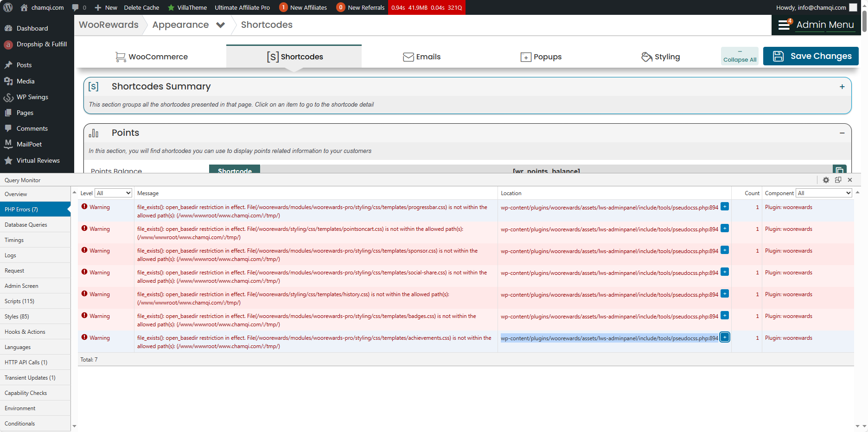868x432 pixels.
Task: Copy the wr_points_balance shortcode
Action: coord(839,170)
